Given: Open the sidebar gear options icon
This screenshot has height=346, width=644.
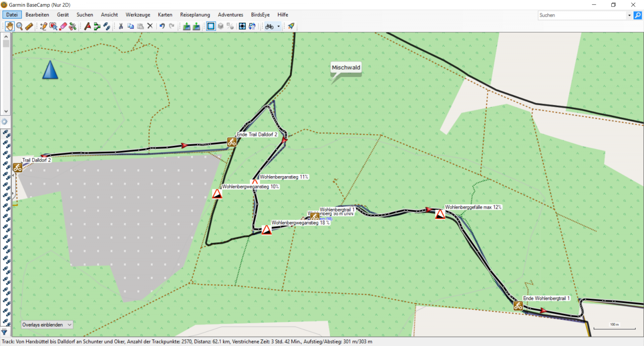Looking at the screenshot, I should point(4,122).
